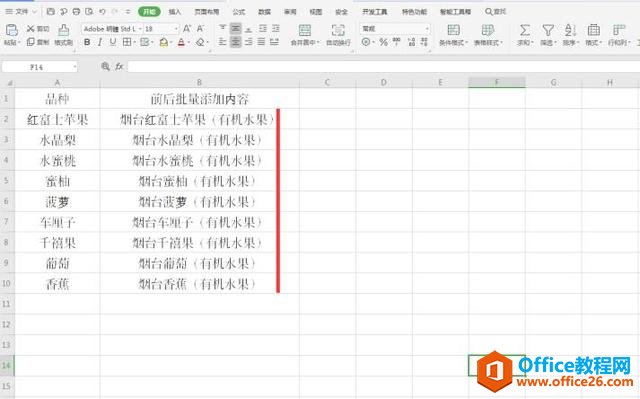Click the formula bar input field
Viewport: 640px width, 399px height.
[383, 66]
